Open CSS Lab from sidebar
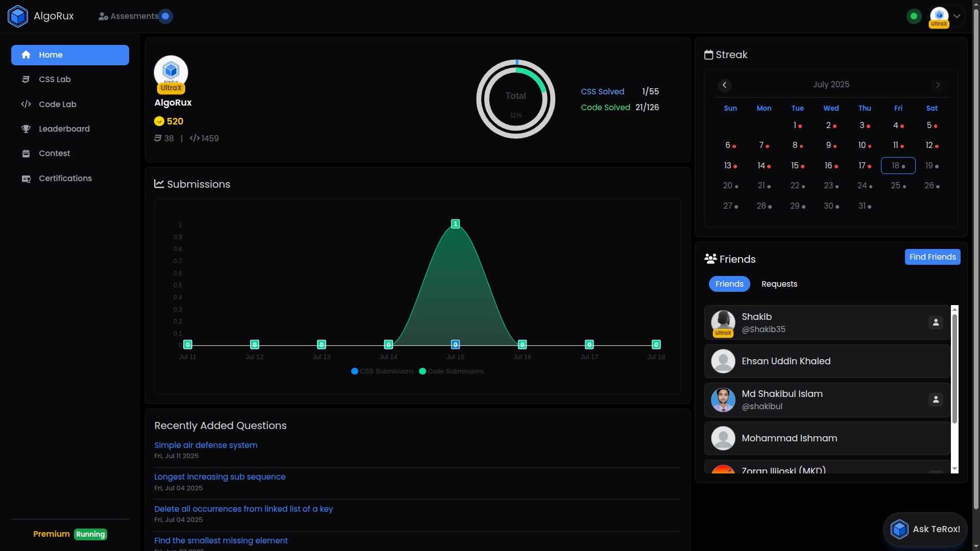 click(x=70, y=80)
